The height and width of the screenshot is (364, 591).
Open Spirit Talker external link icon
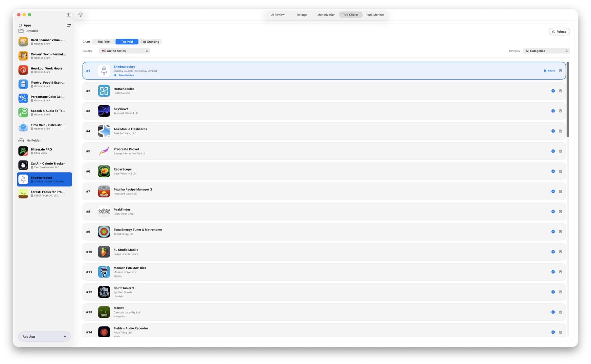click(560, 292)
